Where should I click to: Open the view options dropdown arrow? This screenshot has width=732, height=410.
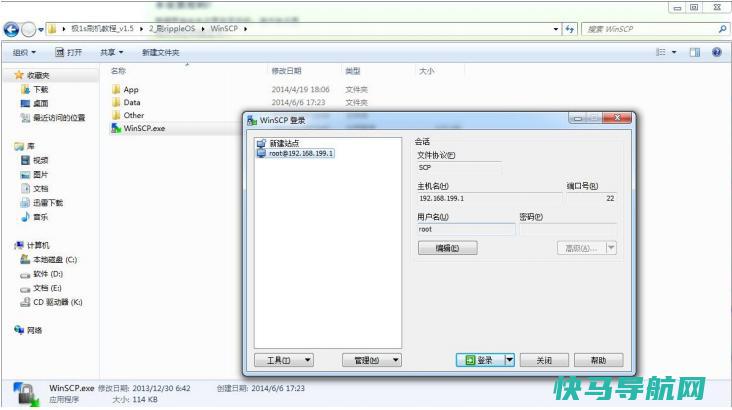(x=674, y=52)
